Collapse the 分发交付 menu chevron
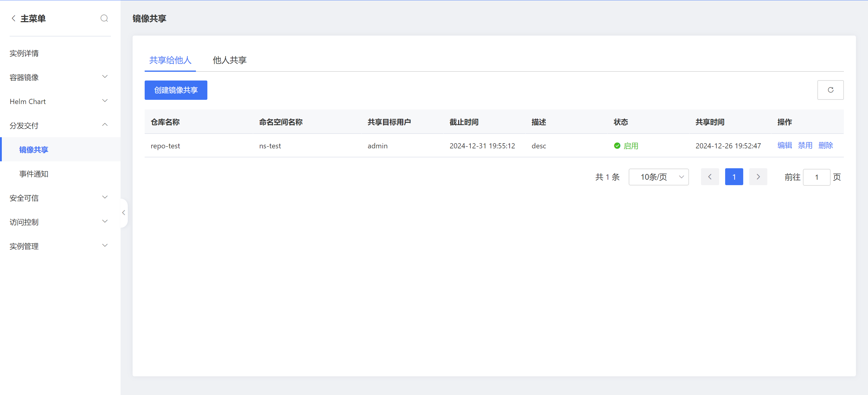Viewport: 868px width, 395px height. tap(105, 125)
